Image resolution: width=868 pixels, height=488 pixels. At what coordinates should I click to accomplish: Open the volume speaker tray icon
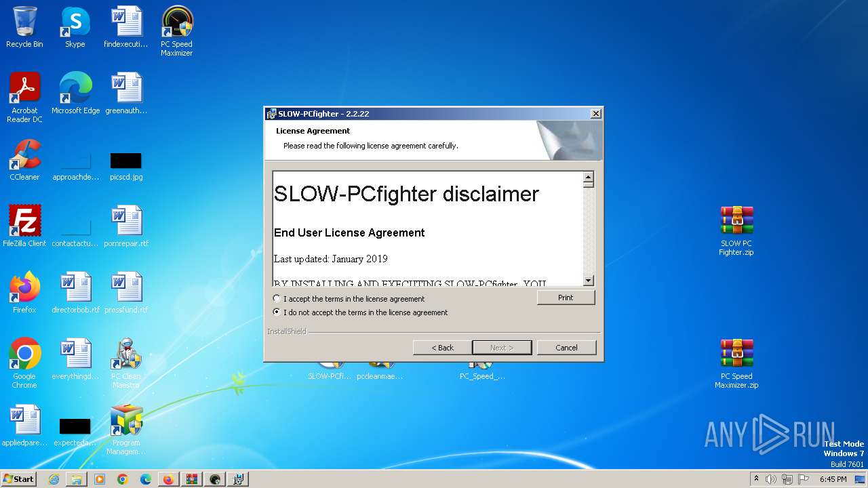coord(771,479)
